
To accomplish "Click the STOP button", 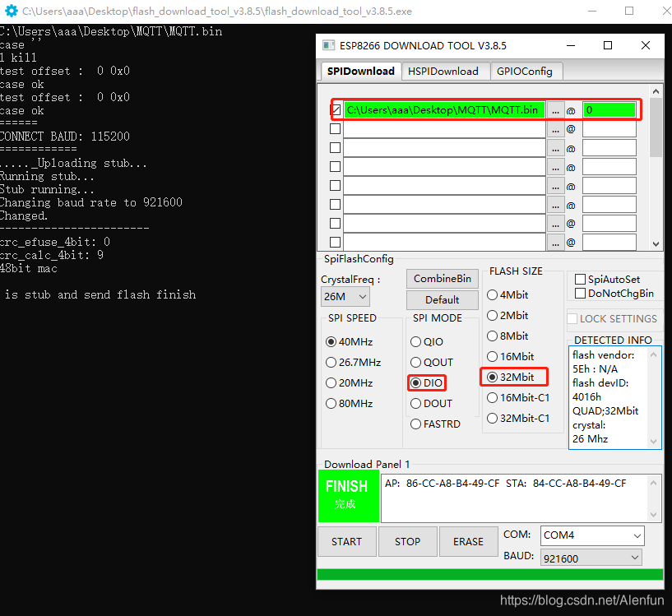I will [x=408, y=541].
